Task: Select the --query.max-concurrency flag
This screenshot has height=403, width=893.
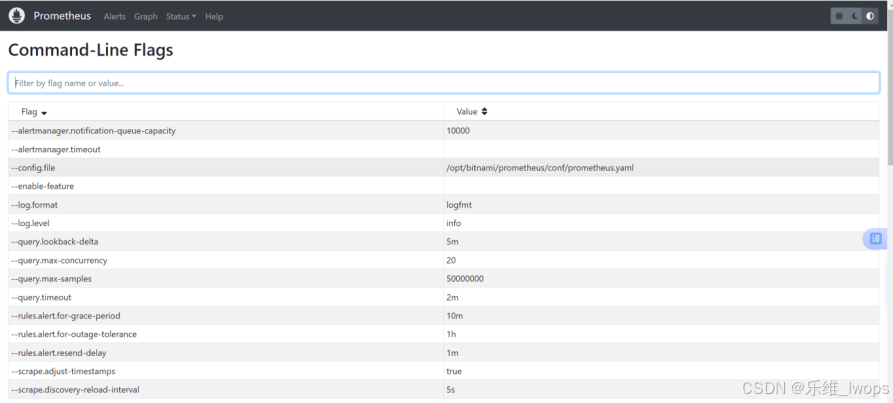Action: [x=59, y=260]
